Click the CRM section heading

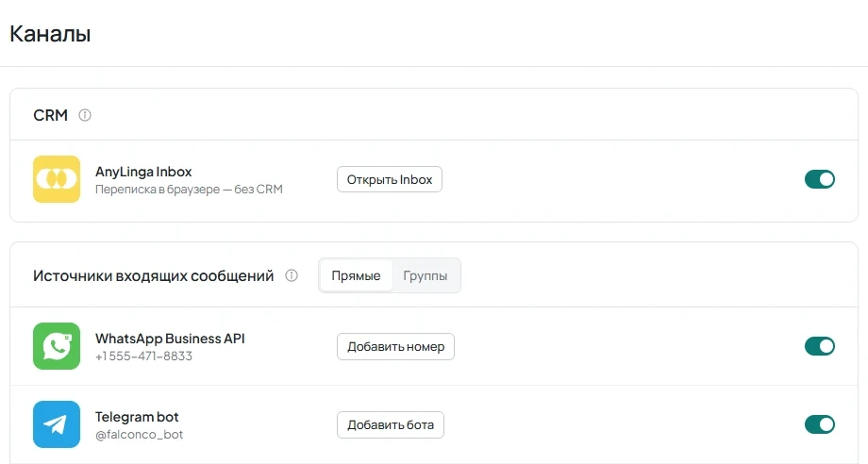pos(50,115)
